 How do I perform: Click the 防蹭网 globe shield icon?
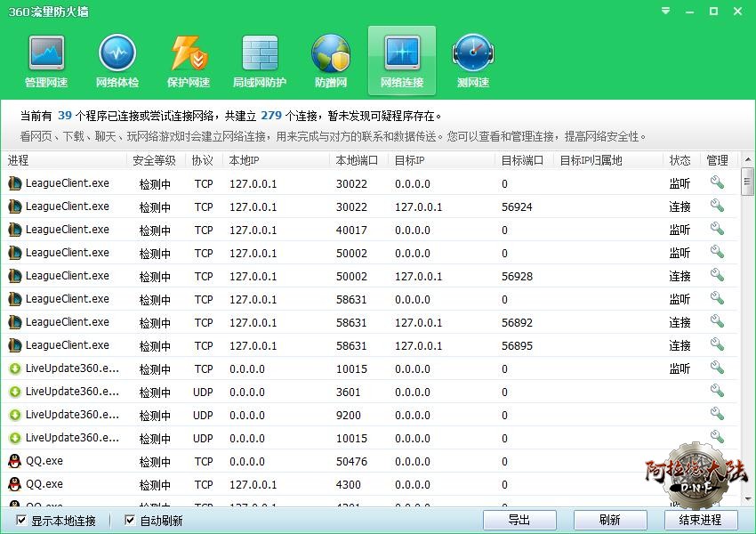pos(331,54)
